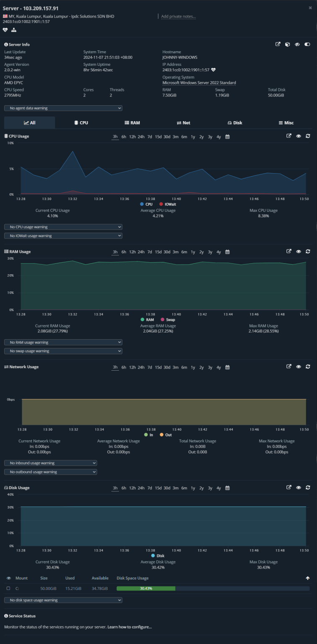The height and width of the screenshot is (644, 317).
Task: Refresh the Disk Usage chart
Action: tap(308, 488)
